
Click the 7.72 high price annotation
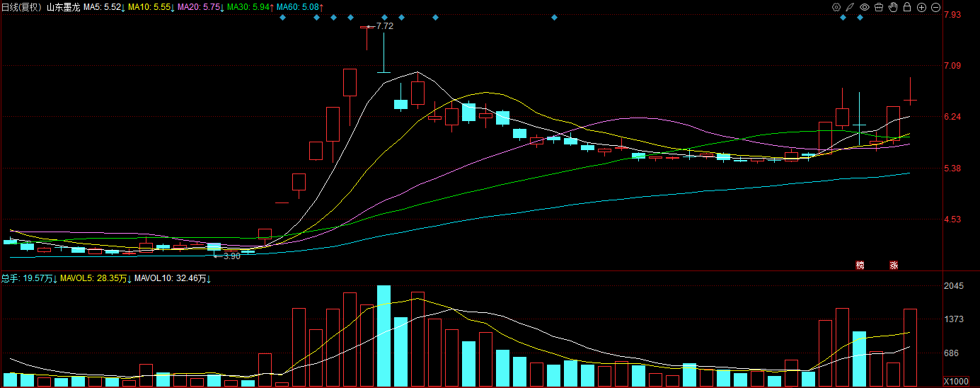point(384,25)
